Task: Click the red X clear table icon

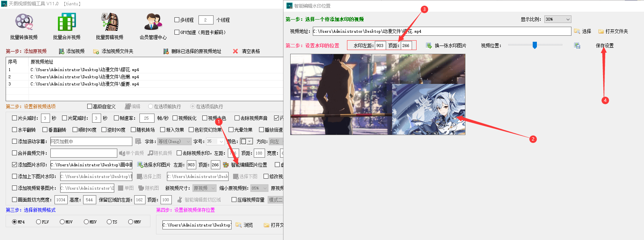Action: [235, 51]
